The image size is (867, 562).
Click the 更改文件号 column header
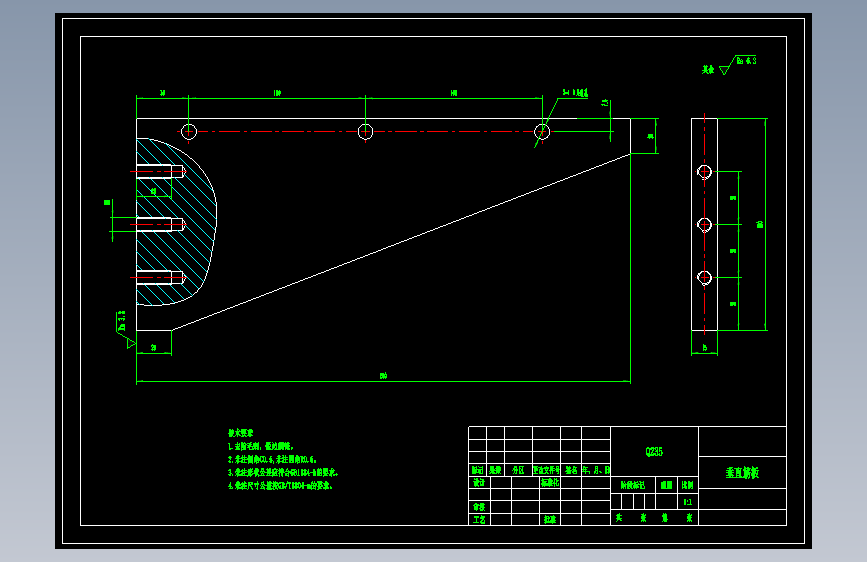click(546, 470)
